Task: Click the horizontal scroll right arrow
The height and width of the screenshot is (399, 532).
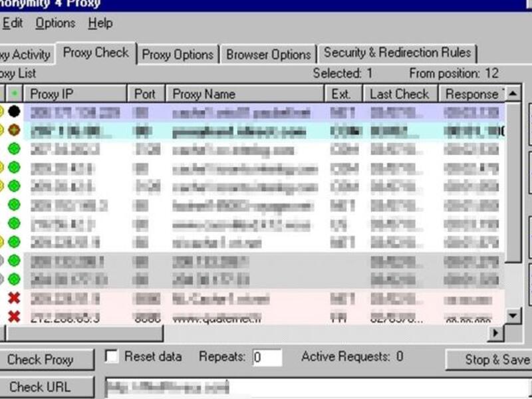Action: [x=495, y=333]
